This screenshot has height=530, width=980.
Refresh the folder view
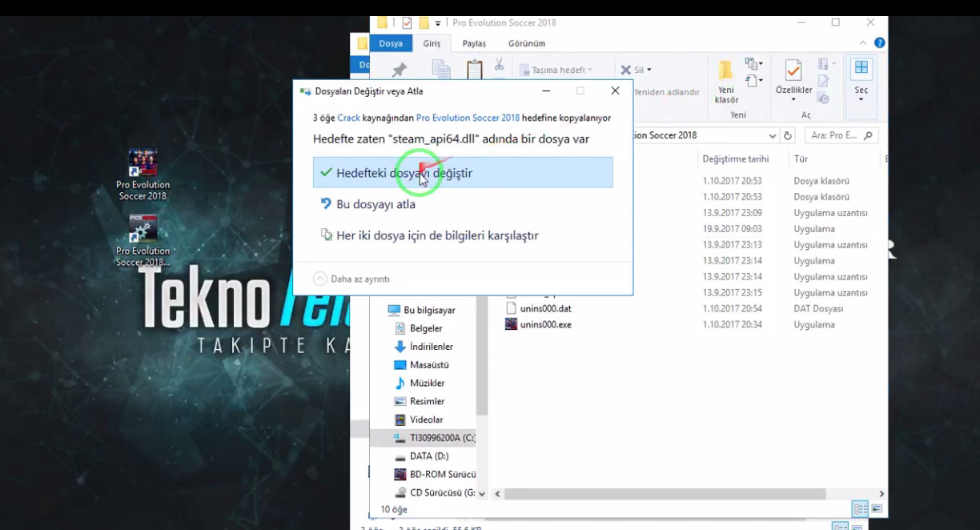coord(788,135)
